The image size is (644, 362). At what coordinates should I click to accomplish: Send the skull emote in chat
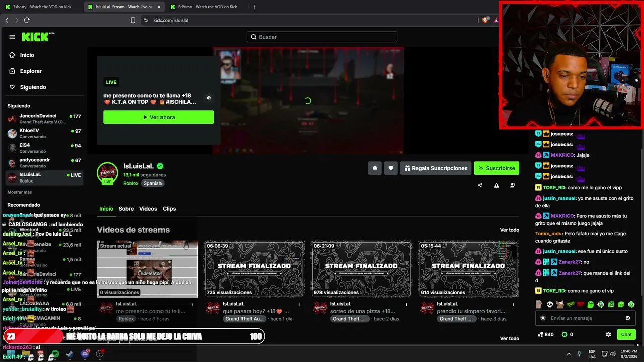click(550, 304)
